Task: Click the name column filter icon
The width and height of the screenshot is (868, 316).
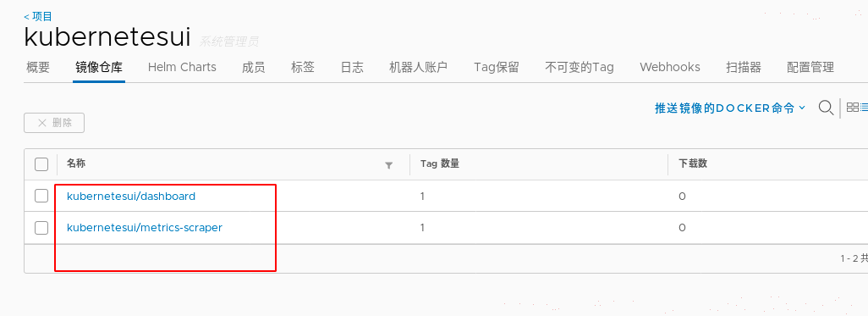Action: pyautogui.click(x=388, y=164)
